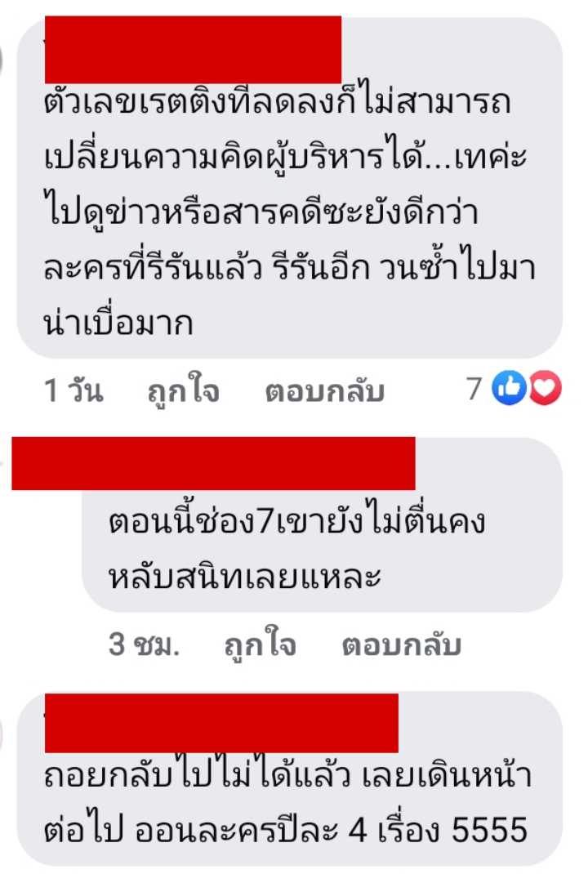Reply to the comment posted 3 ชม. ago
The width and height of the screenshot is (588, 874).
click(401, 645)
